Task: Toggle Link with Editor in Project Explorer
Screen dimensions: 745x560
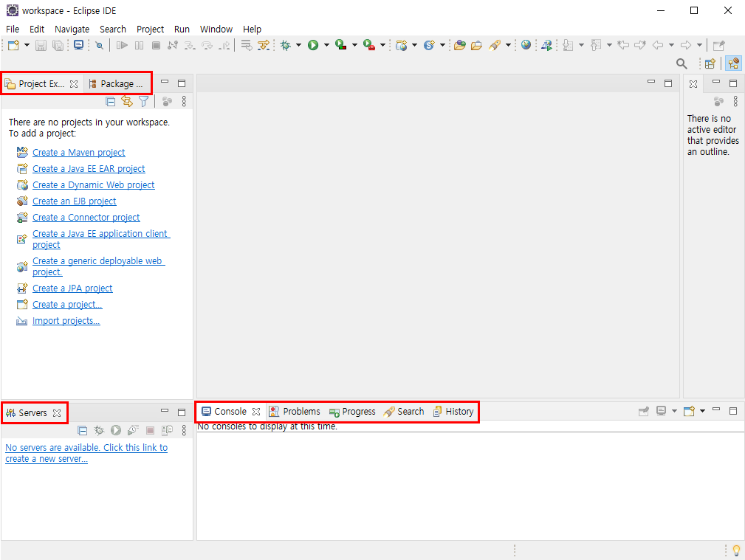Action: coord(127,101)
